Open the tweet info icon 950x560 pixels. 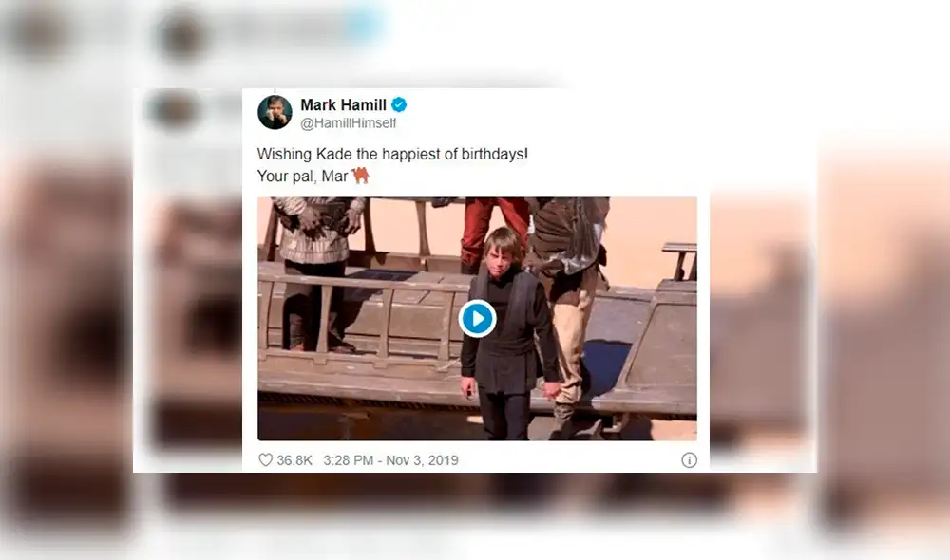click(x=689, y=460)
